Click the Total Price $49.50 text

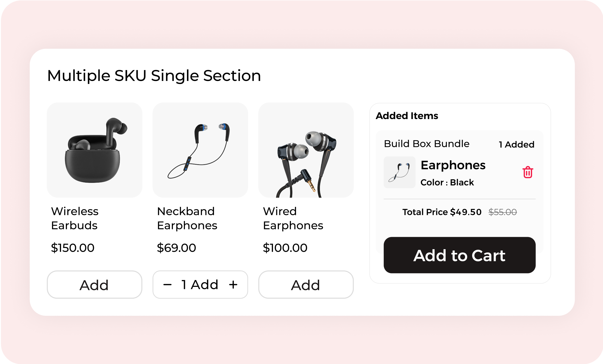click(x=442, y=212)
